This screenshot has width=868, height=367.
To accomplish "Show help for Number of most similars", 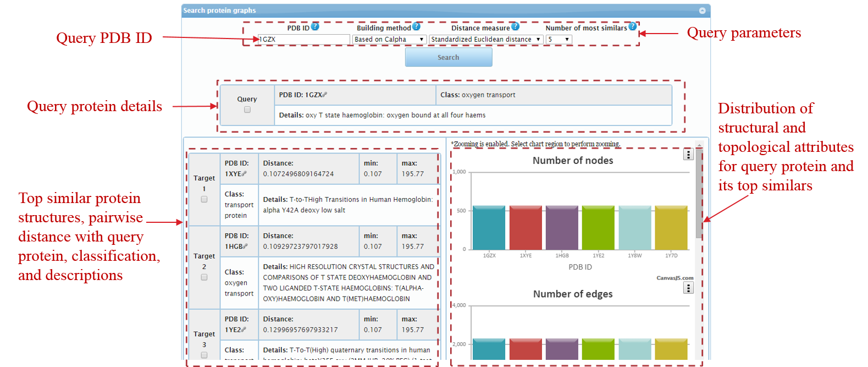I will pyautogui.click(x=632, y=26).
